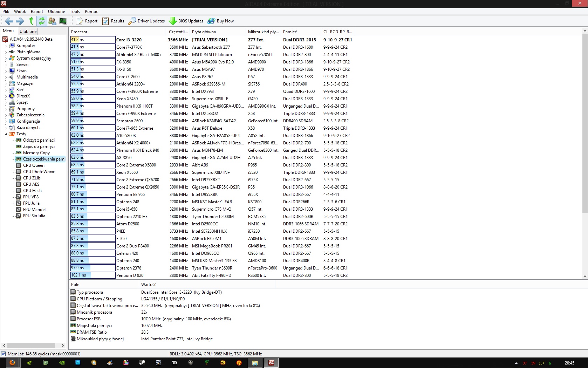Open the Pomoc menu
Image resolution: width=588 pixels, height=368 pixels.
(91, 12)
